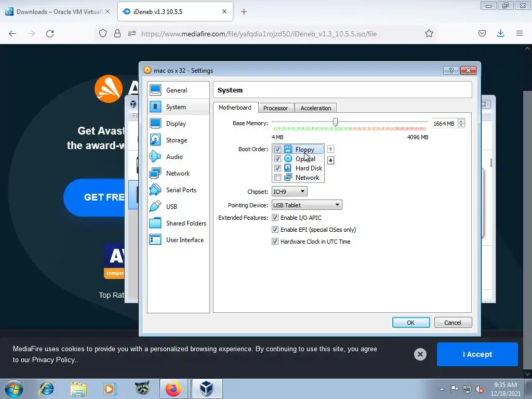532x399 pixels.
Task: Switch to Acceleration tab
Action: tap(315, 108)
